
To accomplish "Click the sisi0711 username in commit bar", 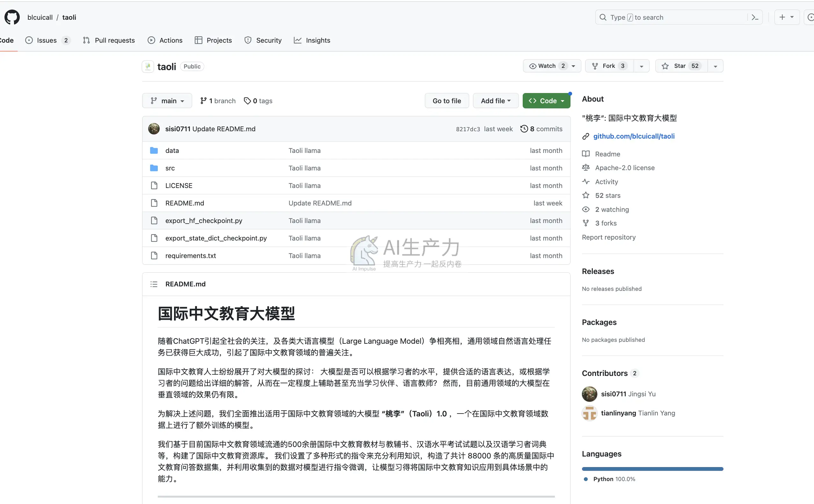I will [x=178, y=129].
